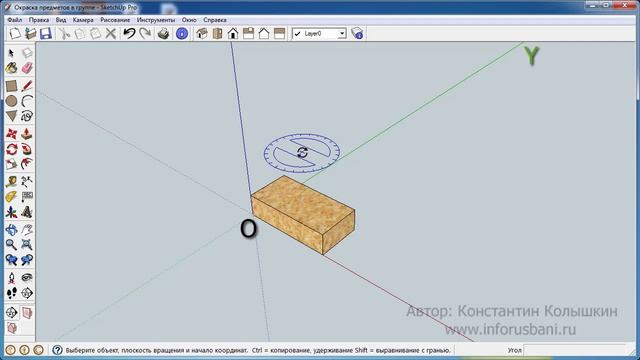The image size is (640, 360).
Task: Switch to Top view
Action: [217, 33]
